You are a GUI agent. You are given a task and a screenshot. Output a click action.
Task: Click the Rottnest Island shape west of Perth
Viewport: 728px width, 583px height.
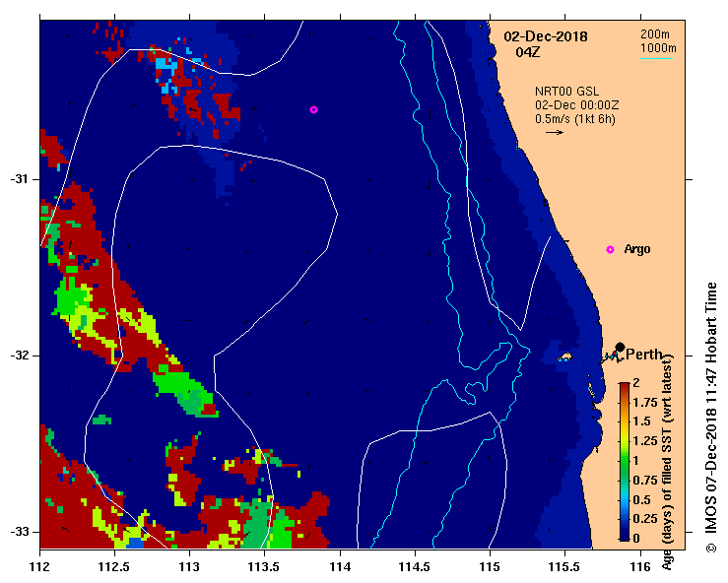click(564, 356)
